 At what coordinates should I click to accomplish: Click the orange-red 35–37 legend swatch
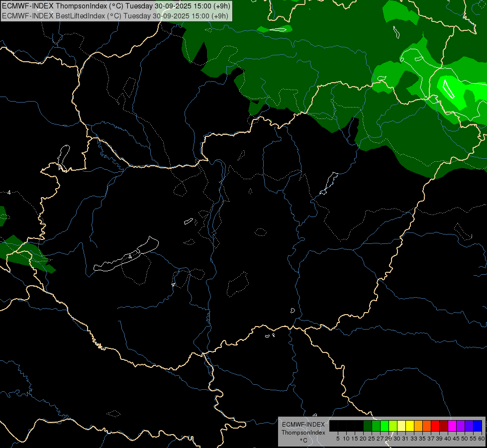click(427, 426)
